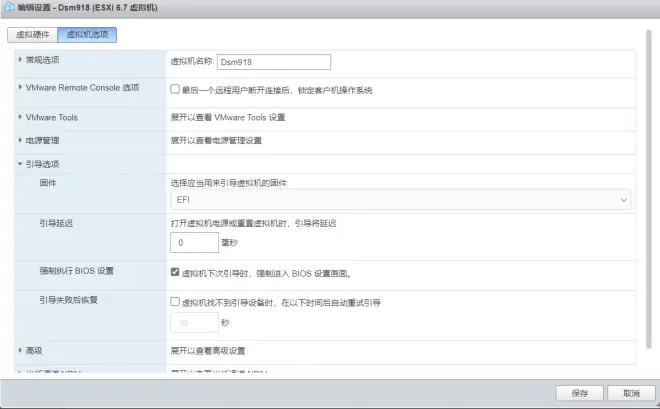
Task: Click the 虚拟机名称 field containing Dsm918
Action: (x=274, y=62)
